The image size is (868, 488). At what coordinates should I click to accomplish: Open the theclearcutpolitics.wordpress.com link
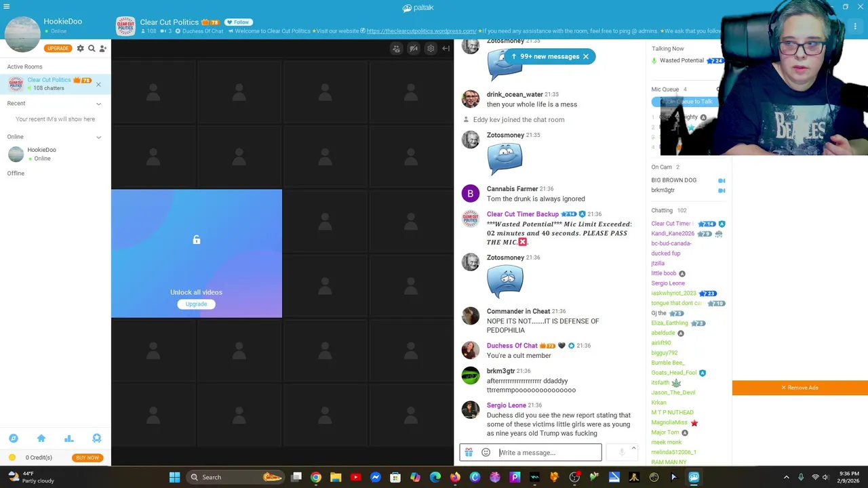(421, 31)
